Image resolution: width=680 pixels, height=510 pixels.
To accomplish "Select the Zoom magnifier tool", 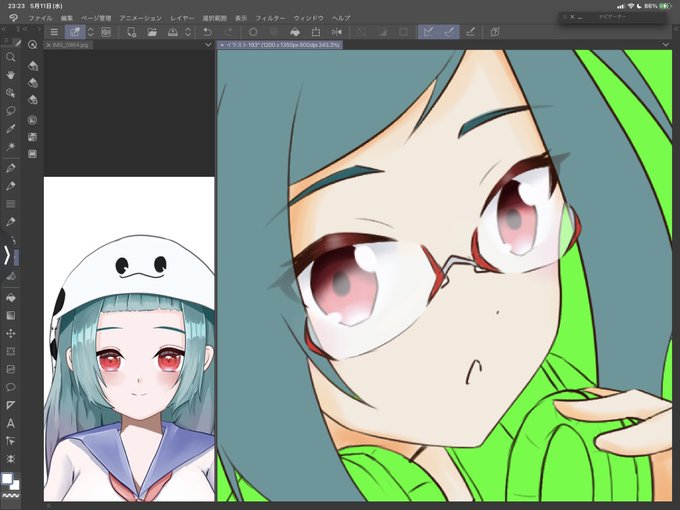I will coord(10,57).
